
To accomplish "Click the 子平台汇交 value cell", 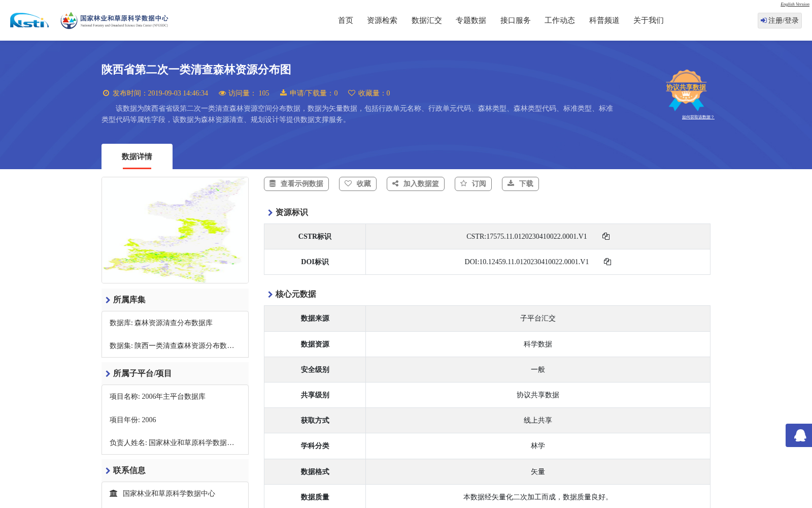I will click(x=538, y=319).
